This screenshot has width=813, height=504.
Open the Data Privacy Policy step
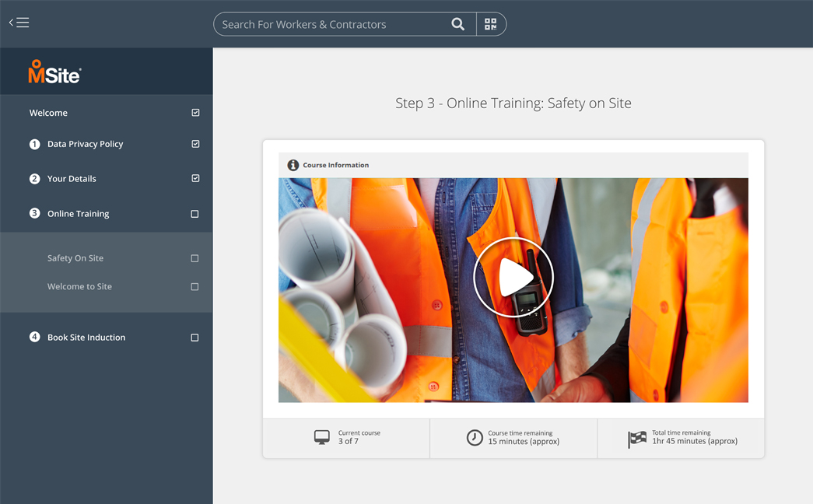[x=85, y=144]
